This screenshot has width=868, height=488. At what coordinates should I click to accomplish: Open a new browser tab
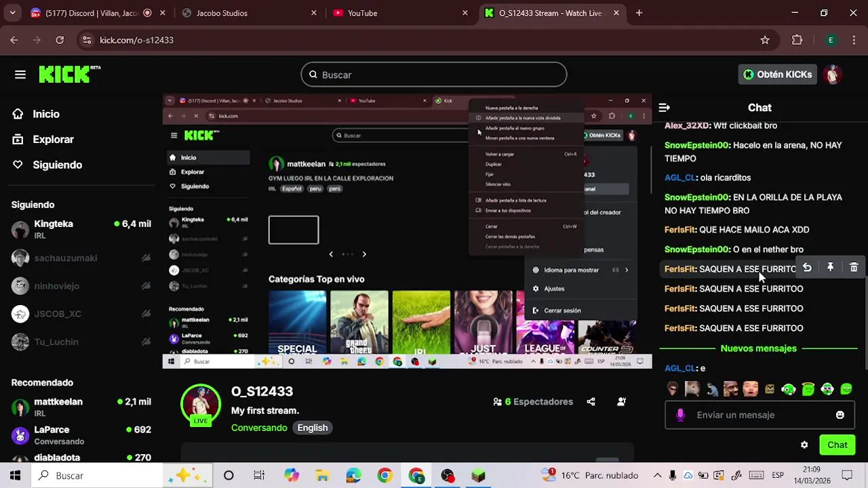tap(639, 13)
